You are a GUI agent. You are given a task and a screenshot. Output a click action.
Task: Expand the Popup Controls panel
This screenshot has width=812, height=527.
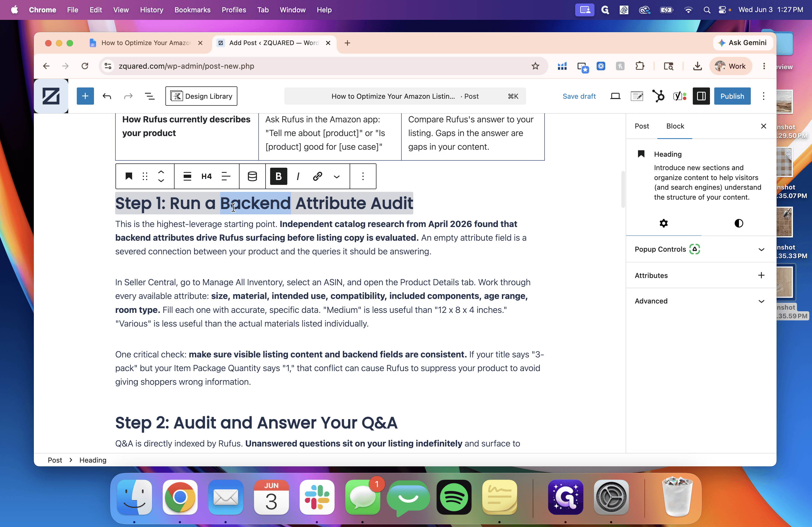tap(701, 249)
